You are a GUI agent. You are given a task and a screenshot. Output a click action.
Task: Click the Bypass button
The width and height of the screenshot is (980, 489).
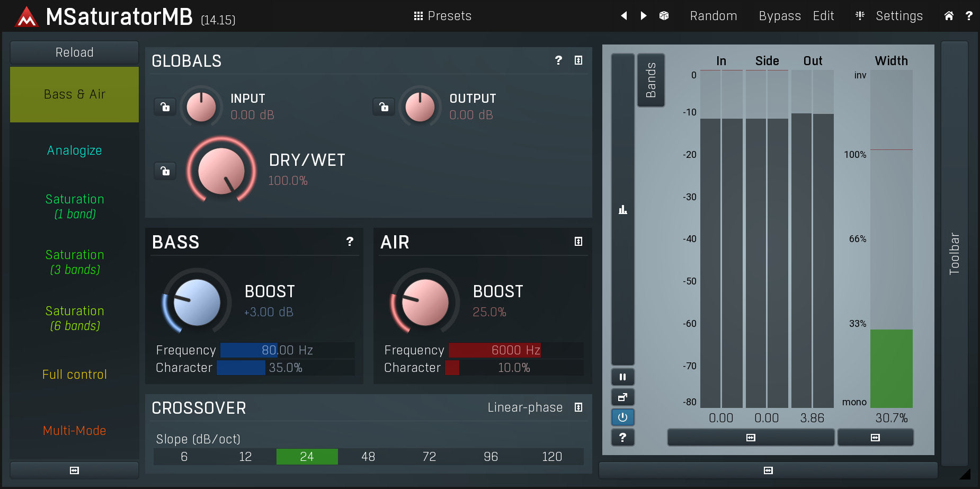pos(779,16)
